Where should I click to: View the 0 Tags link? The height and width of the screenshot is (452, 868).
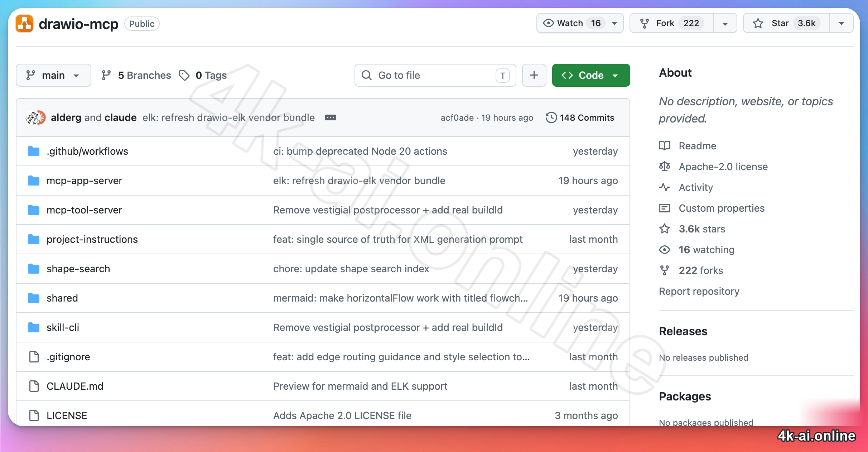[203, 75]
